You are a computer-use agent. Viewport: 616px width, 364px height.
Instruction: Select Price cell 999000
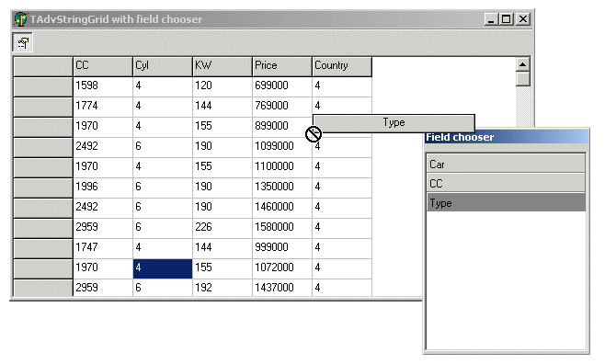282,248
